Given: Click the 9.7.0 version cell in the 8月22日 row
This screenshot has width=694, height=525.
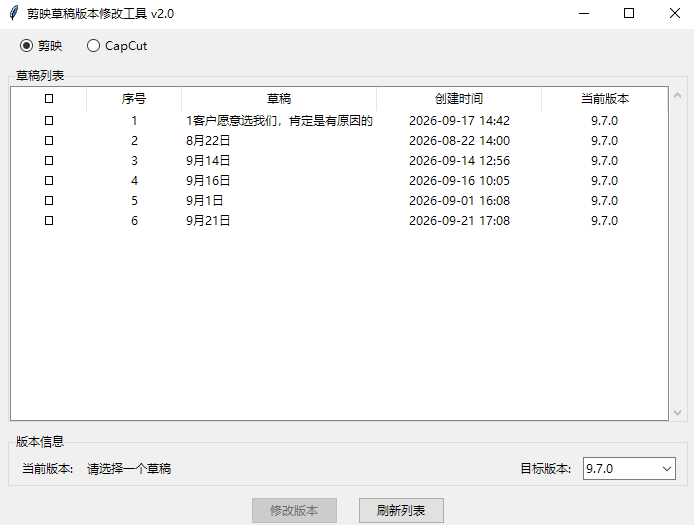Looking at the screenshot, I should coord(605,140).
